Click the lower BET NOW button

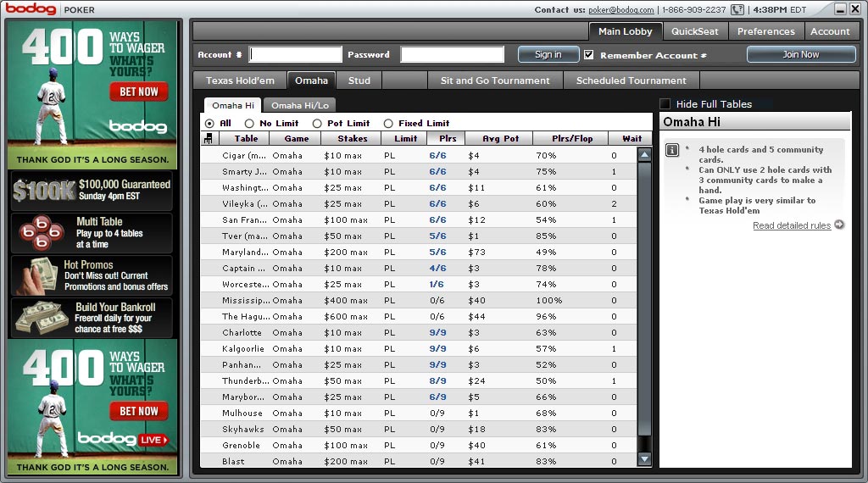[x=139, y=411]
